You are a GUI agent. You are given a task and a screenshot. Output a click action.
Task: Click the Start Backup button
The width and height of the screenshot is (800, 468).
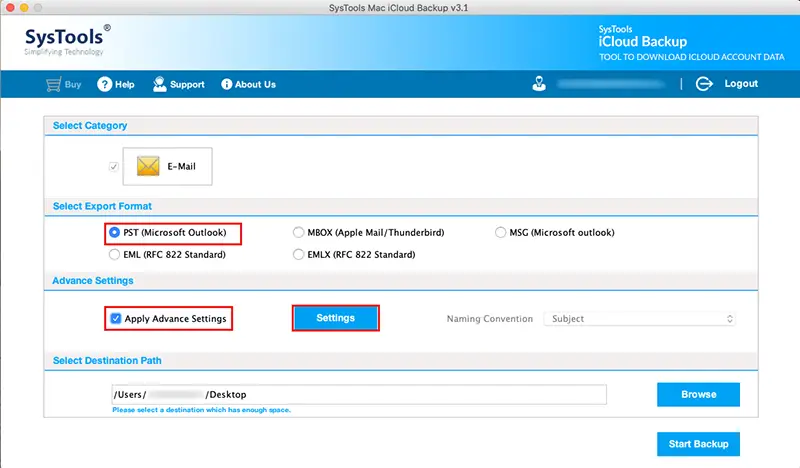698,444
